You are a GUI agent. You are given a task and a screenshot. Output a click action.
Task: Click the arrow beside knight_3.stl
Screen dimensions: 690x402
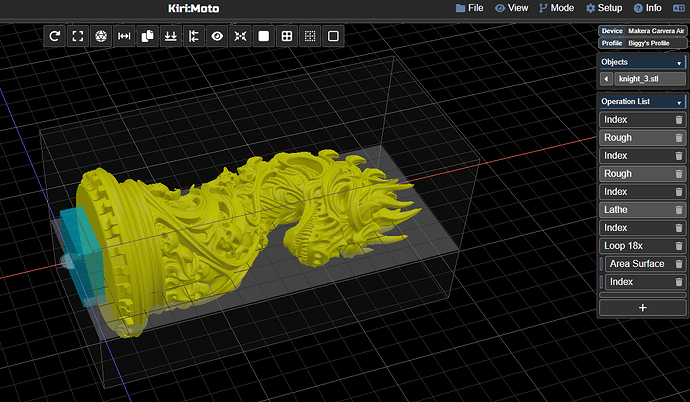605,78
